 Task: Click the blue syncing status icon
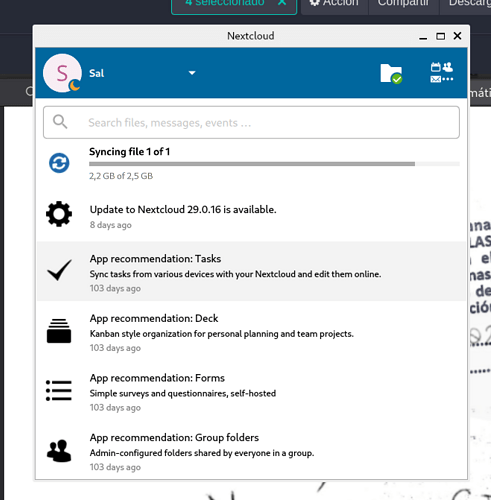[x=59, y=163]
